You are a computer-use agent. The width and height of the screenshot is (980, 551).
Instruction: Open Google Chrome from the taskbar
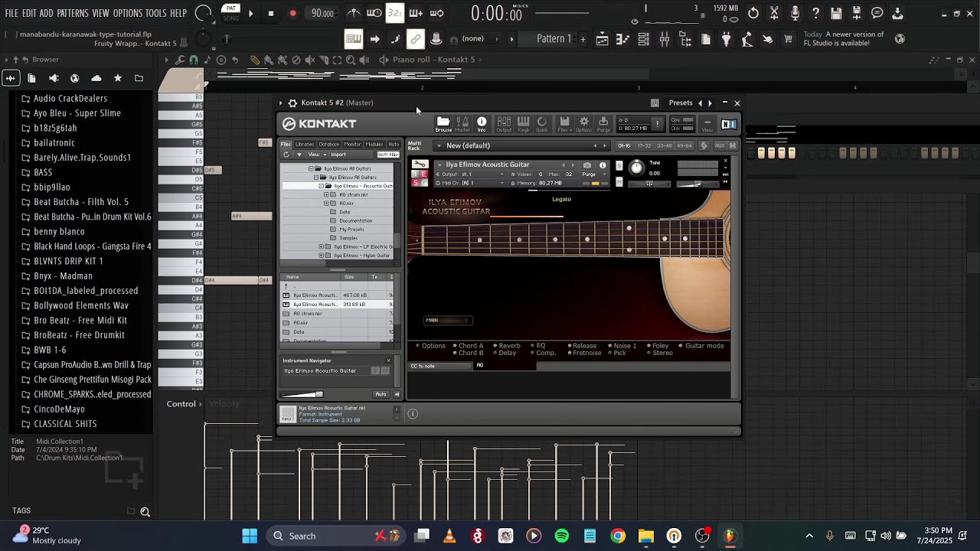click(x=618, y=536)
